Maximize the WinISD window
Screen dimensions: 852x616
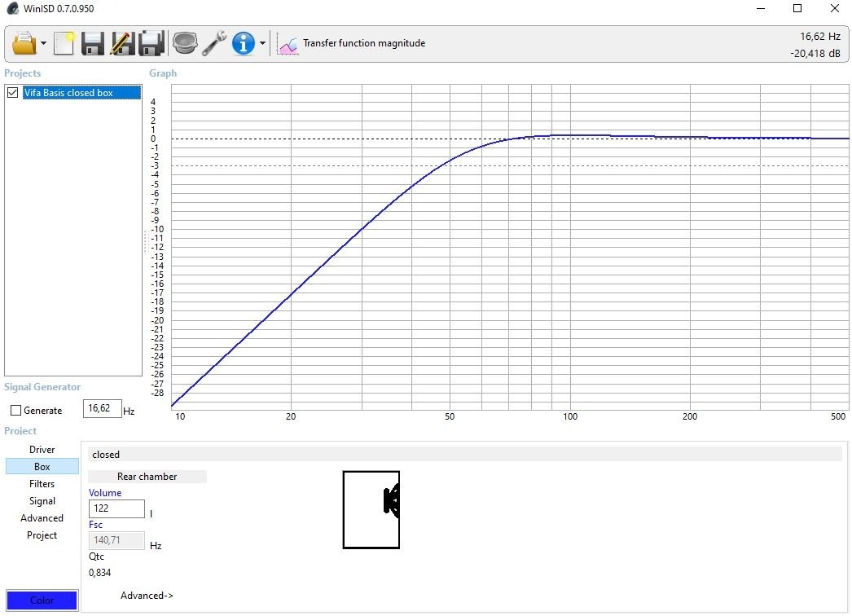(x=797, y=8)
